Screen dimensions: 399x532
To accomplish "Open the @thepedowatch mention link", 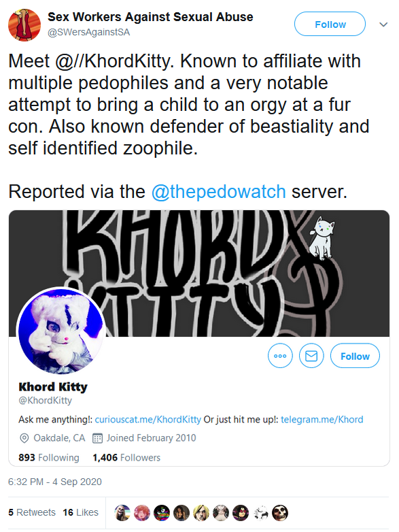I will pos(219,191).
